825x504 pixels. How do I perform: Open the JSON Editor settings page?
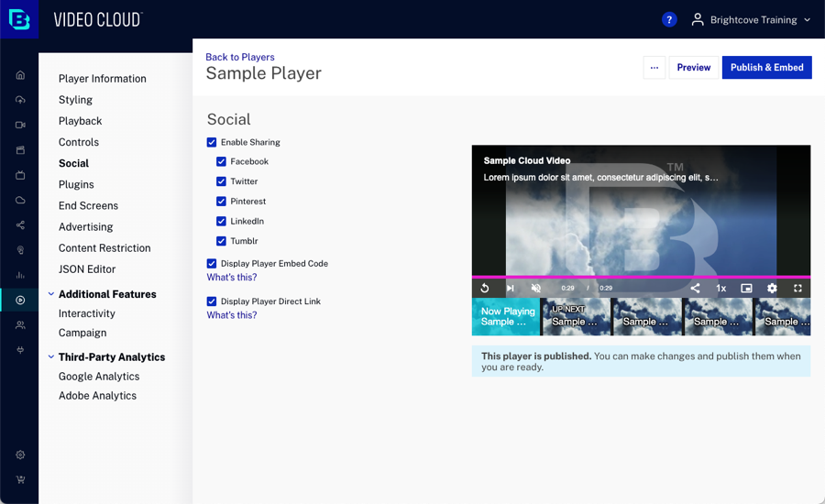click(x=86, y=269)
